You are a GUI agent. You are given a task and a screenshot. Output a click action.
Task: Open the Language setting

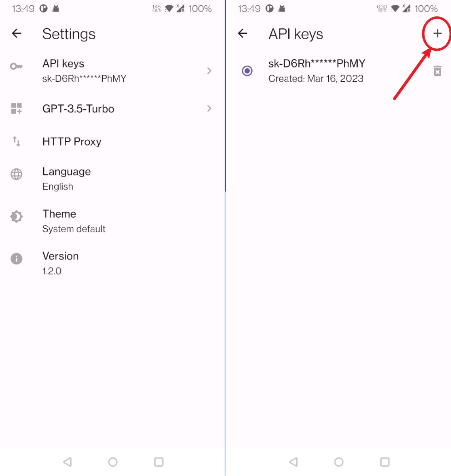[x=113, y=179]
